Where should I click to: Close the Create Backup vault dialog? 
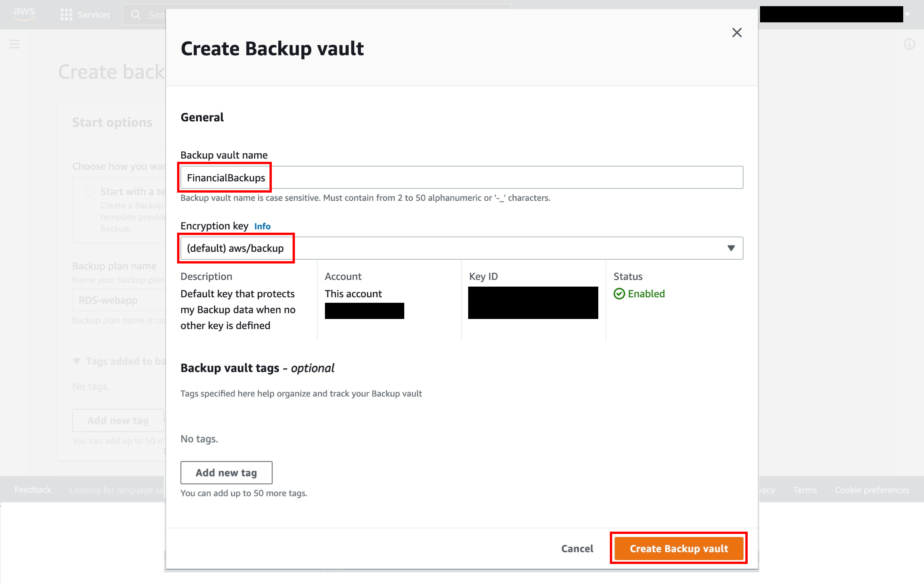[737, 33]
